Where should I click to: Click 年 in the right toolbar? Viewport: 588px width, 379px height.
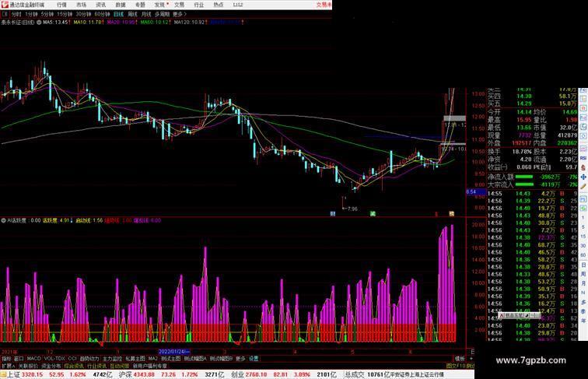pos(583,321)
